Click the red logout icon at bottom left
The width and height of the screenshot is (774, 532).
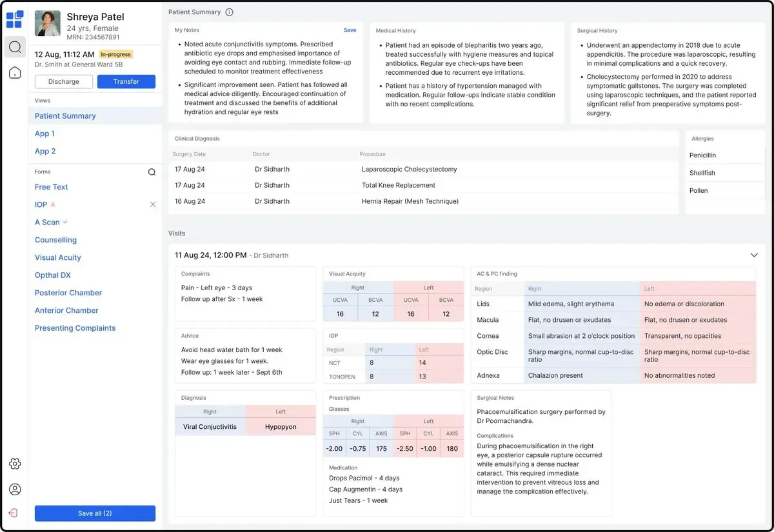point(15,513)
